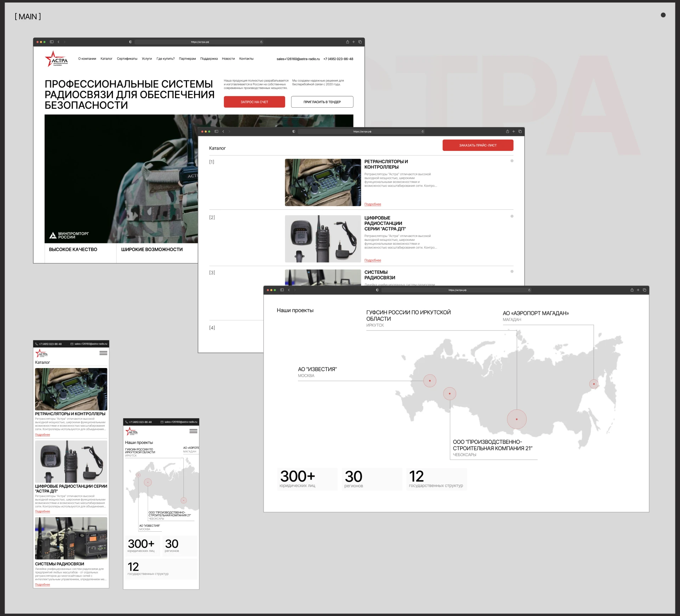Click Подробнее link under repeaters description
680x616 pixels.
(x=373, y=204)
